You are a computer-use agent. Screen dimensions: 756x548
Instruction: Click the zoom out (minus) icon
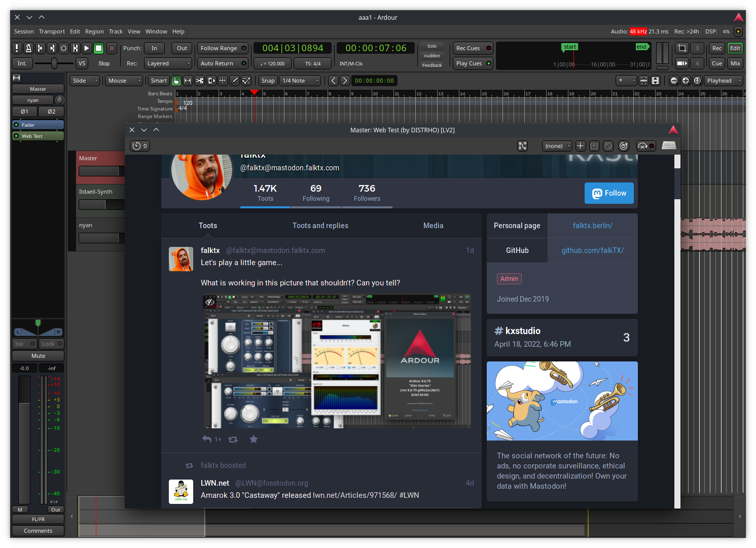(x=674, y=81)
